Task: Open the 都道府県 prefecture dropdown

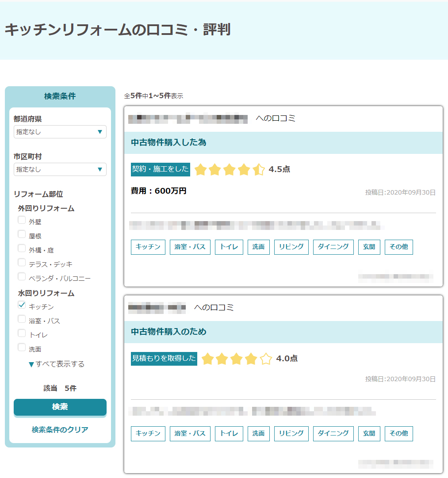Action: (x=60, y=132)
